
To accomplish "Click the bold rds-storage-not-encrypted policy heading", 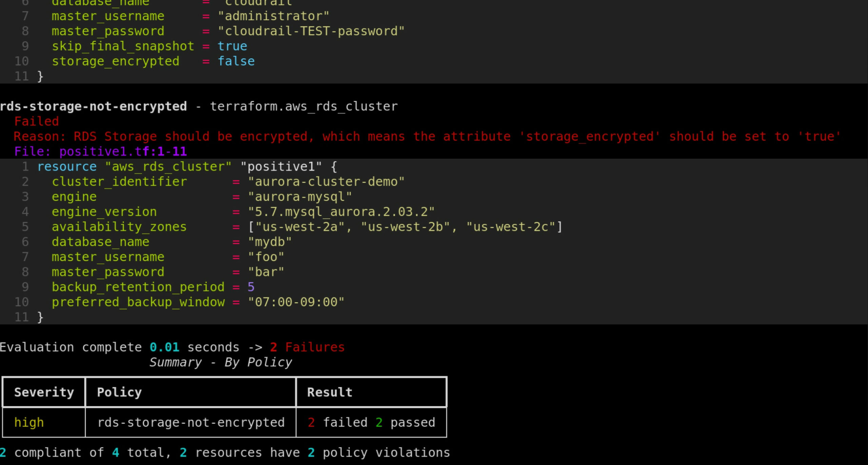I will [x=93, y=106].
